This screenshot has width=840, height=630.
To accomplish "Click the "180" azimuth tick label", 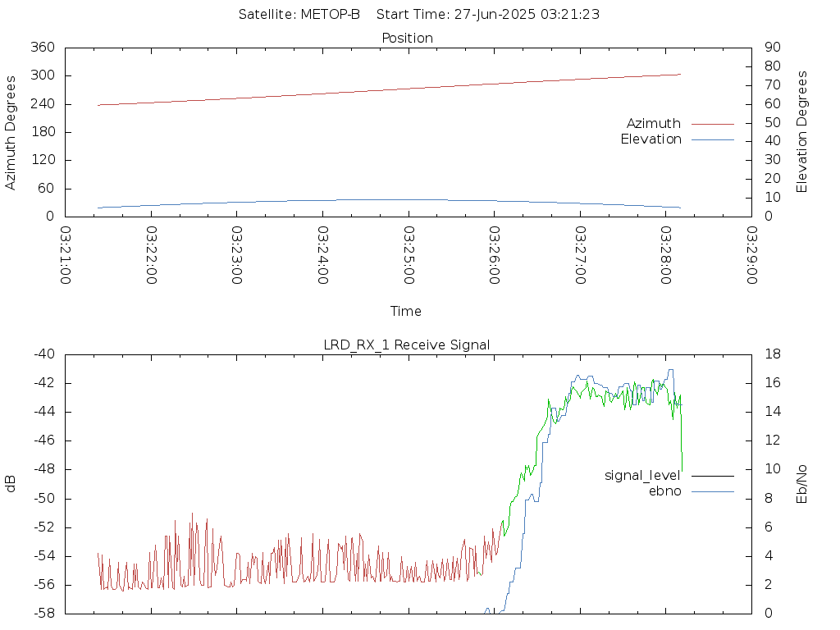I will pos(43,132).
